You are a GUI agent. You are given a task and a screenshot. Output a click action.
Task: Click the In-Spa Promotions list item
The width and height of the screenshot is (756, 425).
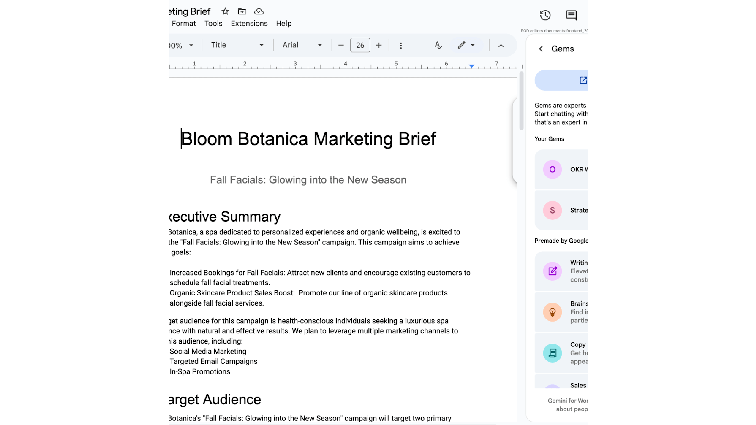tap(200, 371)
